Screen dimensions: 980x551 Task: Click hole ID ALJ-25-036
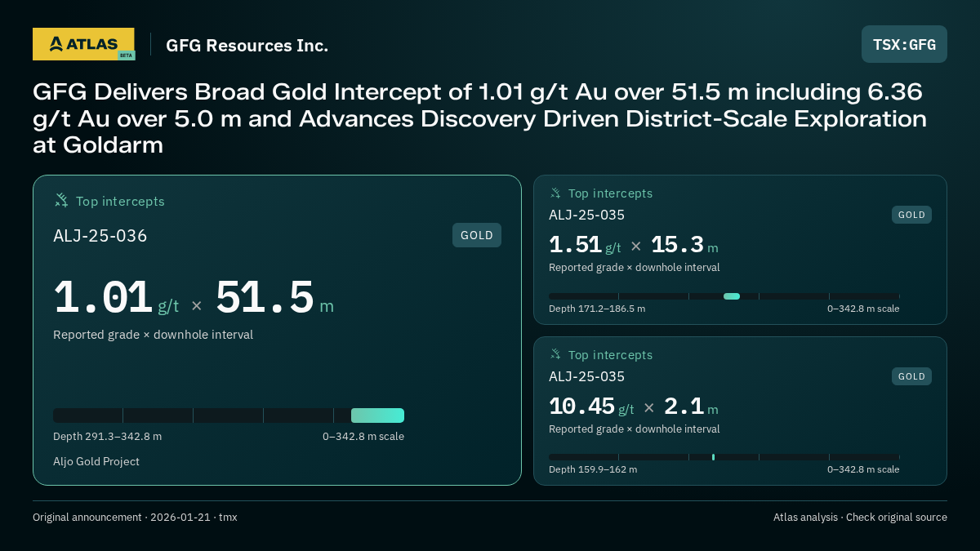pos(100,236)
